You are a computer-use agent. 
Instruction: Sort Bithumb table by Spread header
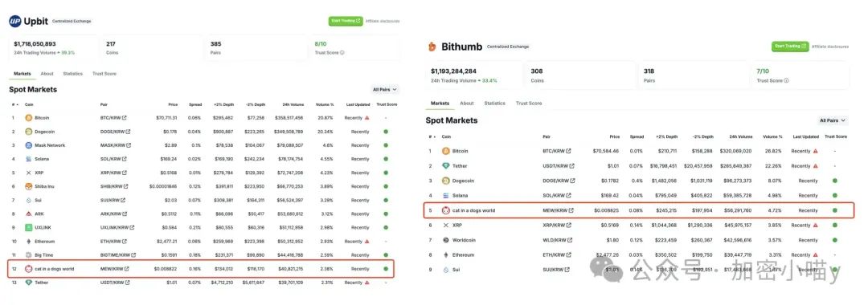pos(637,136)
